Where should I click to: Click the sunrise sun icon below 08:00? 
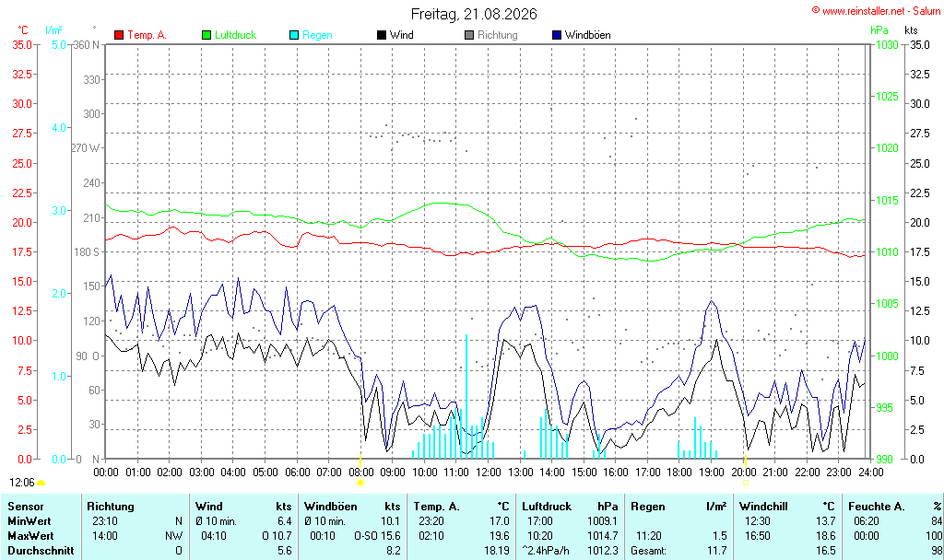(x=360, y=483)
